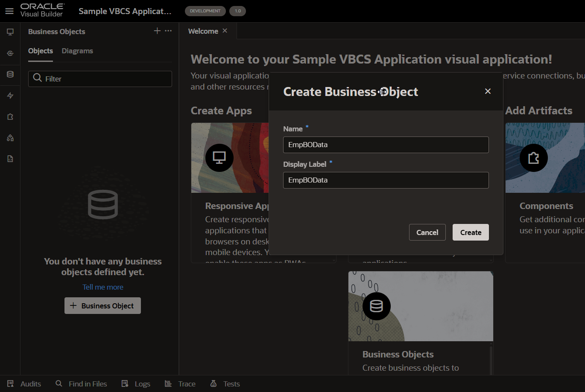Image resolution: width=585 pixels, height=392 pixels.
Task: Click the Business Objects panel title
Action: 56,32
